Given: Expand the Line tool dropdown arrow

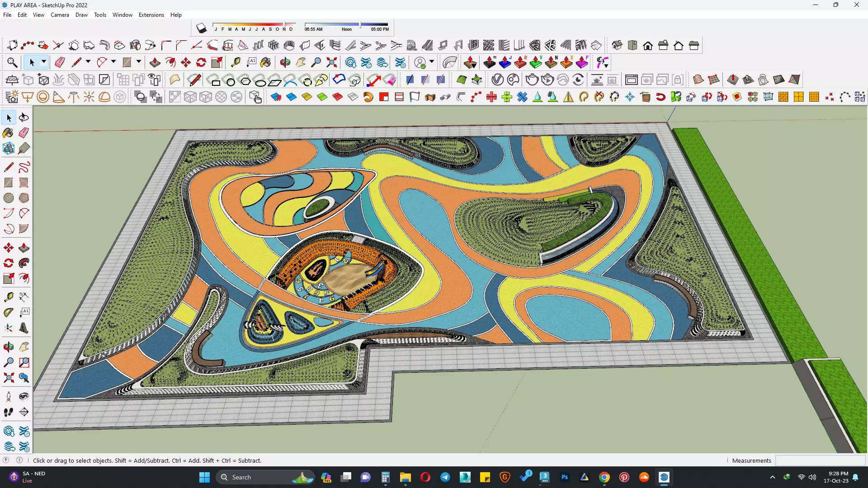Looking at the screenshot, I should pos(88,62).
